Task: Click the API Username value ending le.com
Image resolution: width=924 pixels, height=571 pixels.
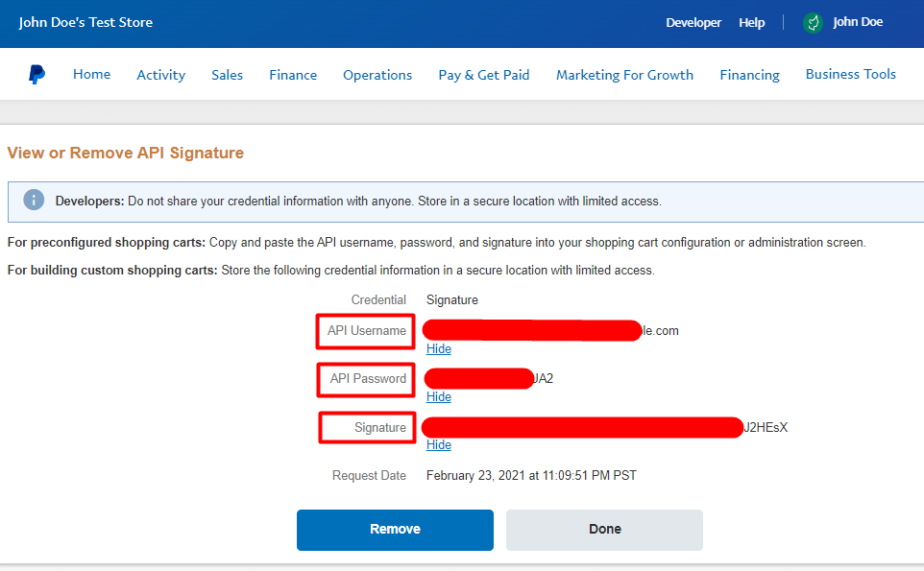Action: pos(551,331)
